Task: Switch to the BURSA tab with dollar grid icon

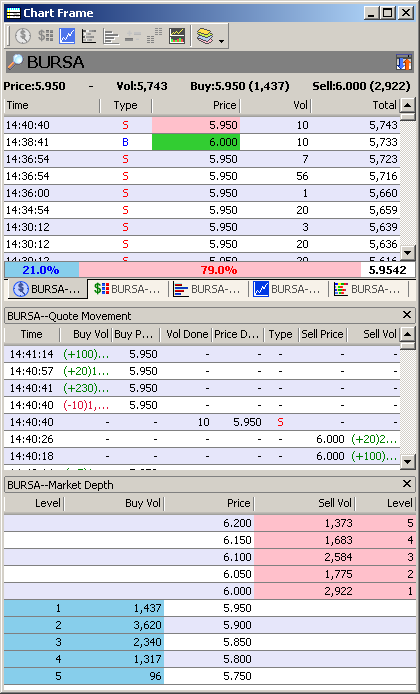Action: 127,289
